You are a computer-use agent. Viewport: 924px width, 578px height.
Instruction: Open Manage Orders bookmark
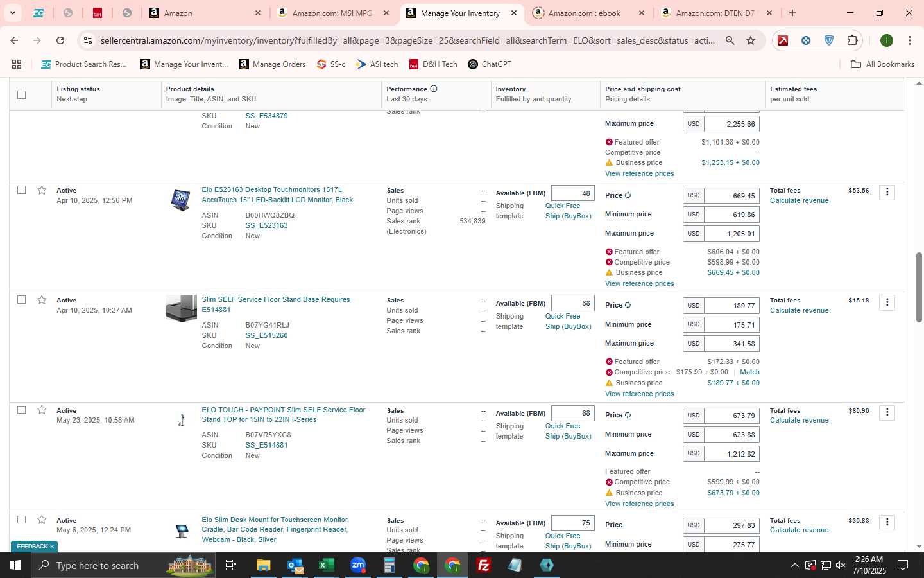tap(272, 64)
